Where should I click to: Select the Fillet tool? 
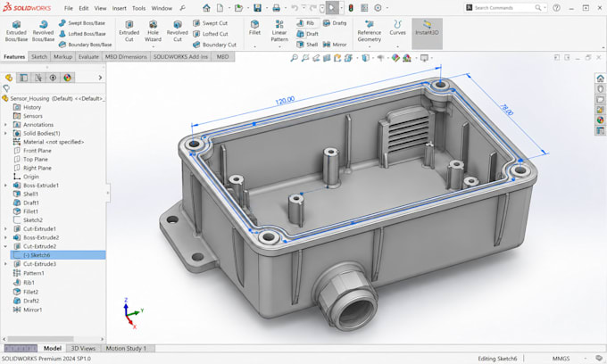point(254,28)
